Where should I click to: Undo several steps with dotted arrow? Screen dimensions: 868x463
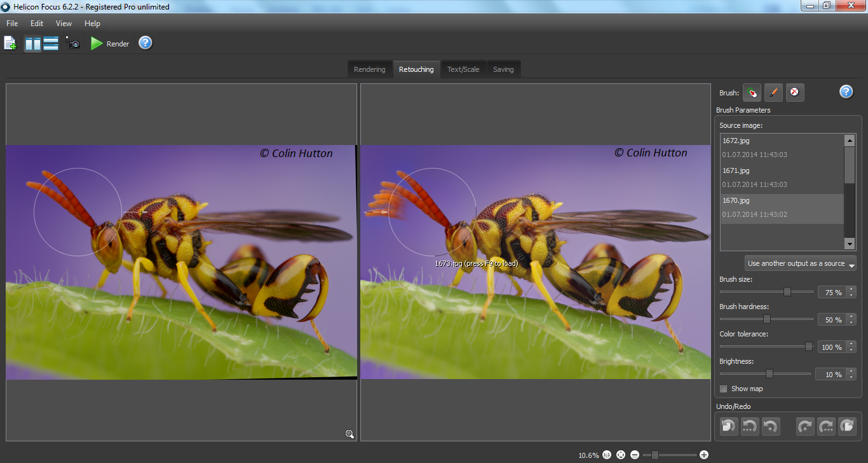(750, 426)
